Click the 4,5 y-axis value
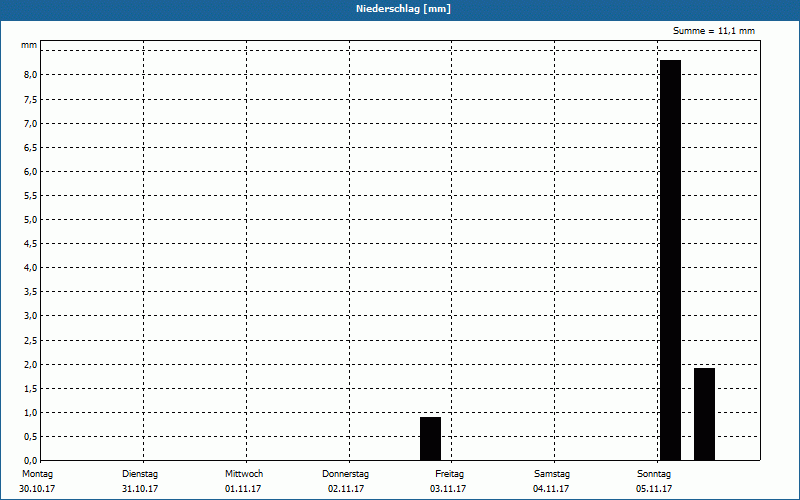 pyautogui.click(x=31, y=243)
